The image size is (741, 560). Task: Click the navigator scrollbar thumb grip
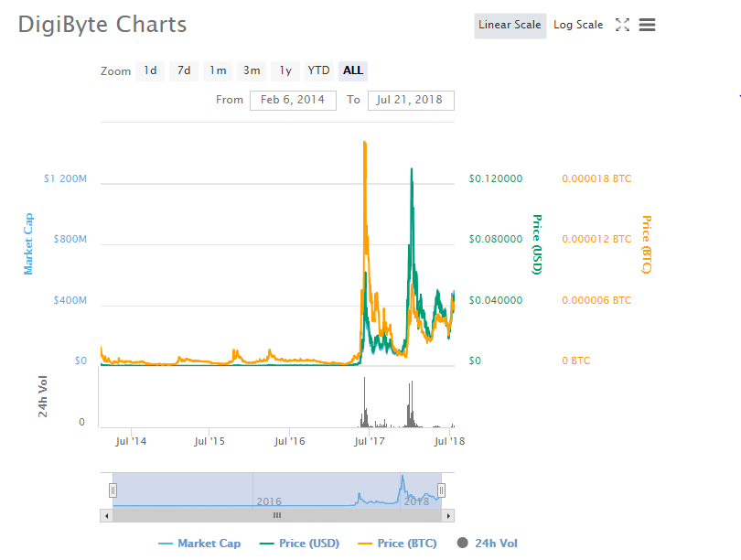[277, 515]
